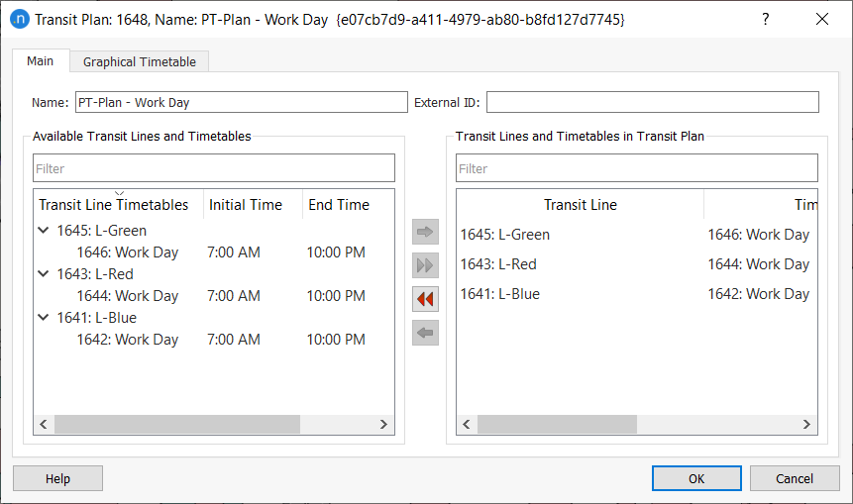Sort by the Transit Line column header
Screen dimensions: 853x504
pyautogui.click(x=580, y=205)
